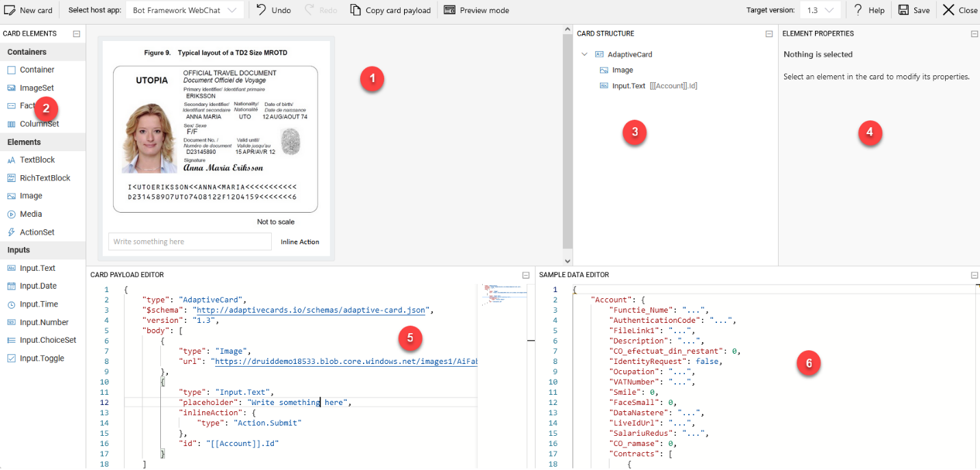Open the adaptive-card.json schema link
Image resolution: width=980 pixels, height=470 pixels.
click(x=312, y=310)
